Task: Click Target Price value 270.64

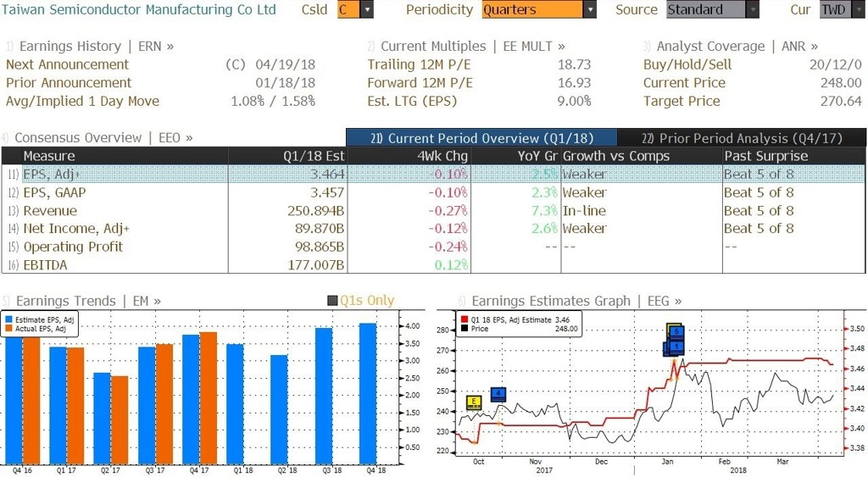Action: tap(841, 102)
